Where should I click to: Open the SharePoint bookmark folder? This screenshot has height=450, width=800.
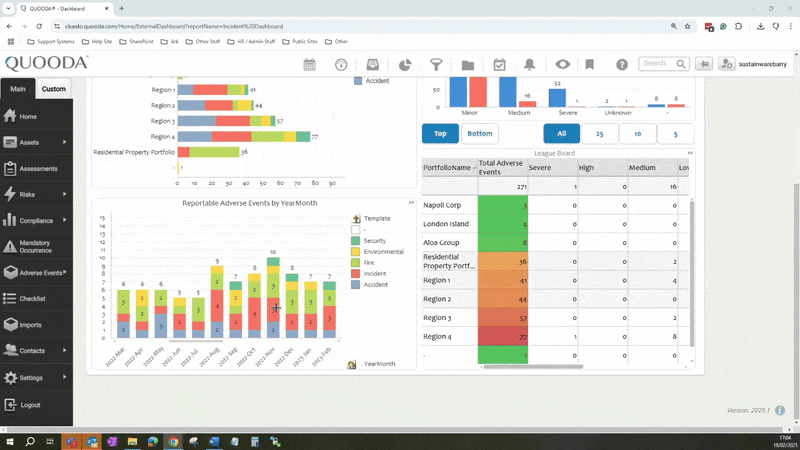pyautogui.click(x=136, y=41)
